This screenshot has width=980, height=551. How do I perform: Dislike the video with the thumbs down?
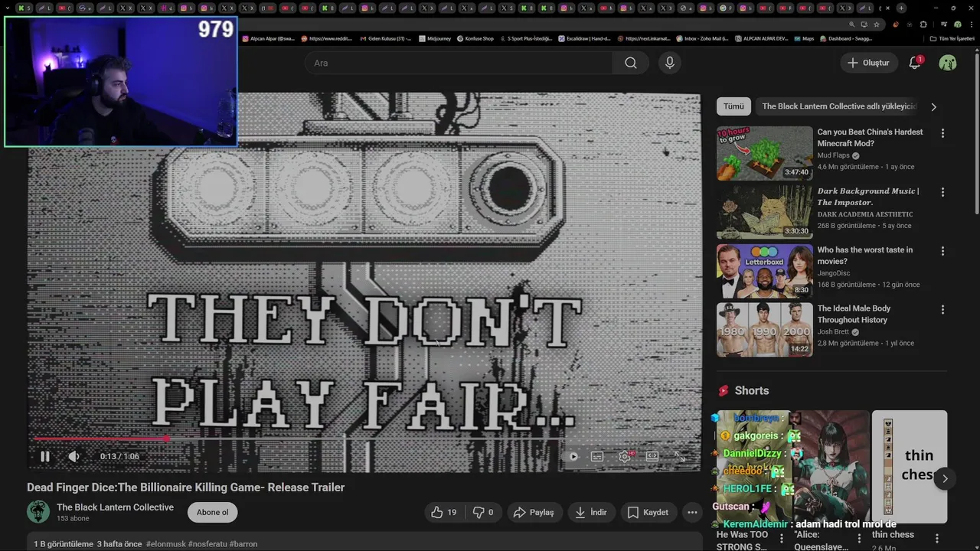point(483,512)
